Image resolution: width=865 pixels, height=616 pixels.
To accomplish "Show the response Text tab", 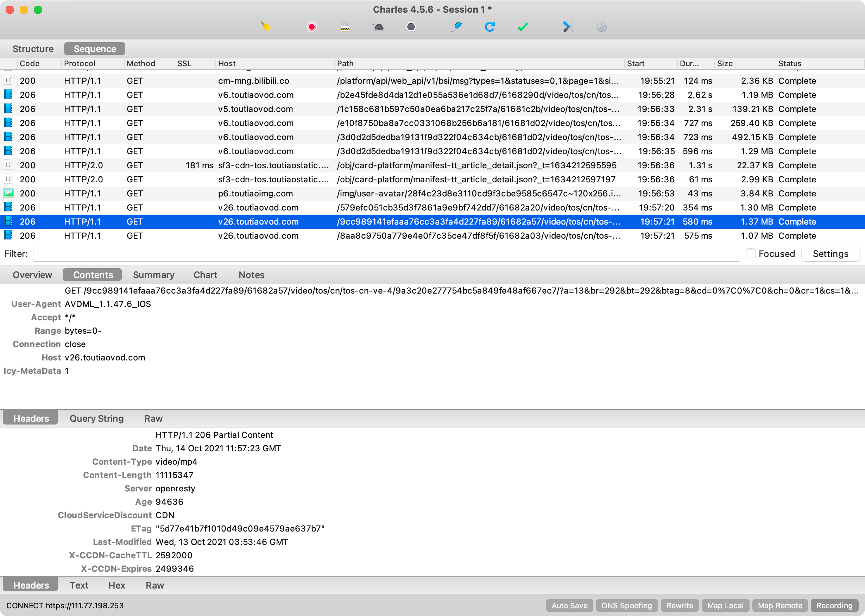I will pyautogui.click(x=79, y=585).
